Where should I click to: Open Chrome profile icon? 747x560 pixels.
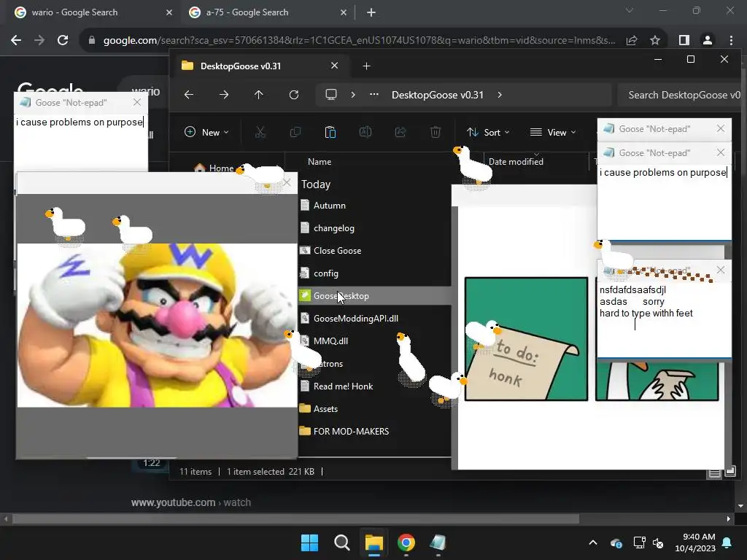[x=708, y=41]
